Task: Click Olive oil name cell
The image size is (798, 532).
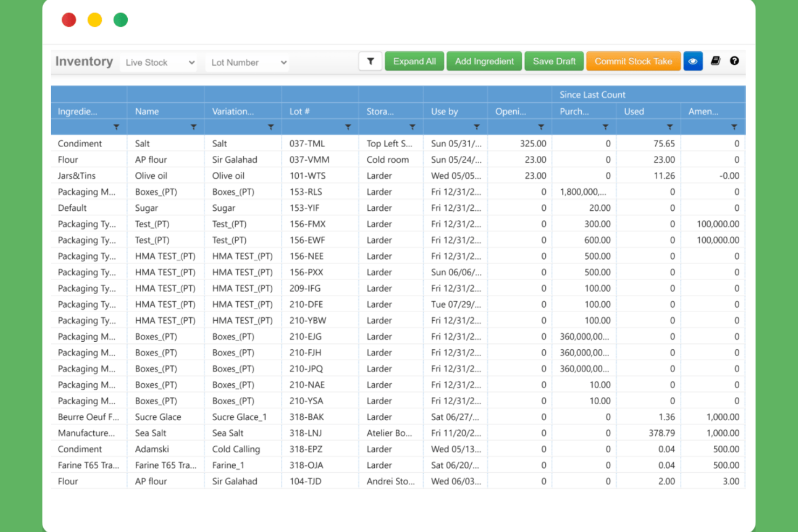Action: 166,176
